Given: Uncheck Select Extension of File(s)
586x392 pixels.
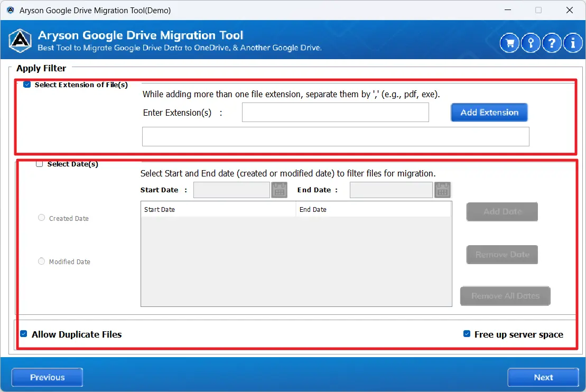Looking at the screenshot, I should [27, 85].
